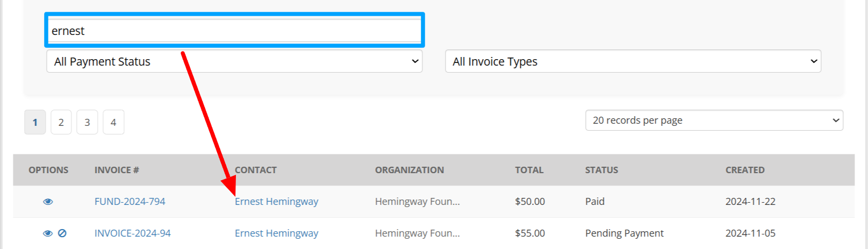Sort by the Invoice # column header
This screenshot has width=868, height=249.
point(117,170)
